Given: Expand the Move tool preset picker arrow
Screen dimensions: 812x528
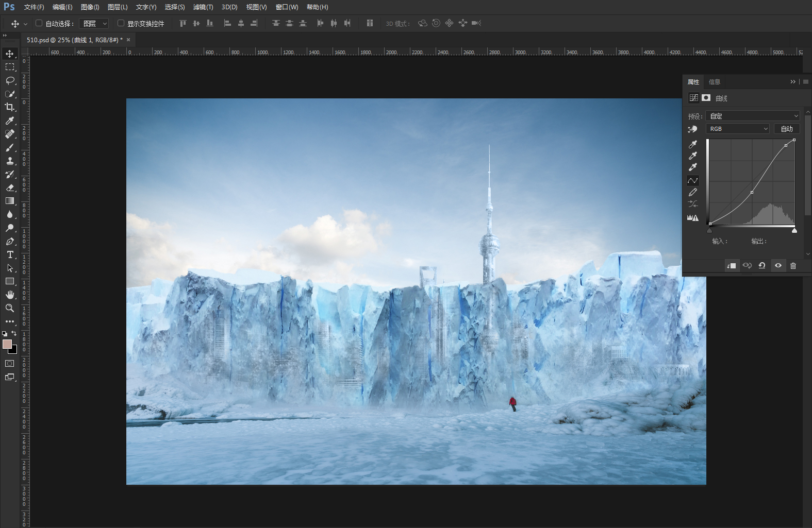Looking at the screenshot, I should click(x=25, y=24).
